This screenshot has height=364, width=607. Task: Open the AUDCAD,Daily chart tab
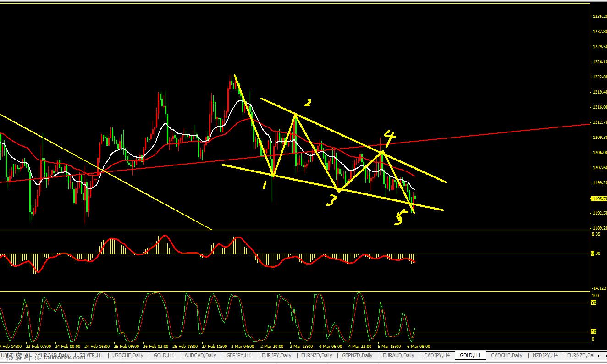[x=201, y=355]
